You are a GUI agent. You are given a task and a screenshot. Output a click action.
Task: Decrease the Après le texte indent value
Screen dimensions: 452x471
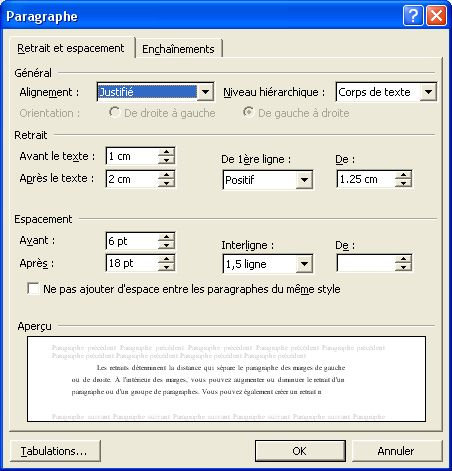click(166, 183)
